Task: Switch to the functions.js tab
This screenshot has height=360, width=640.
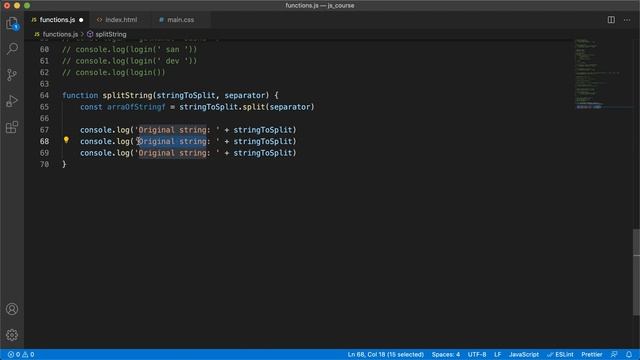Action: pos(57,20)
